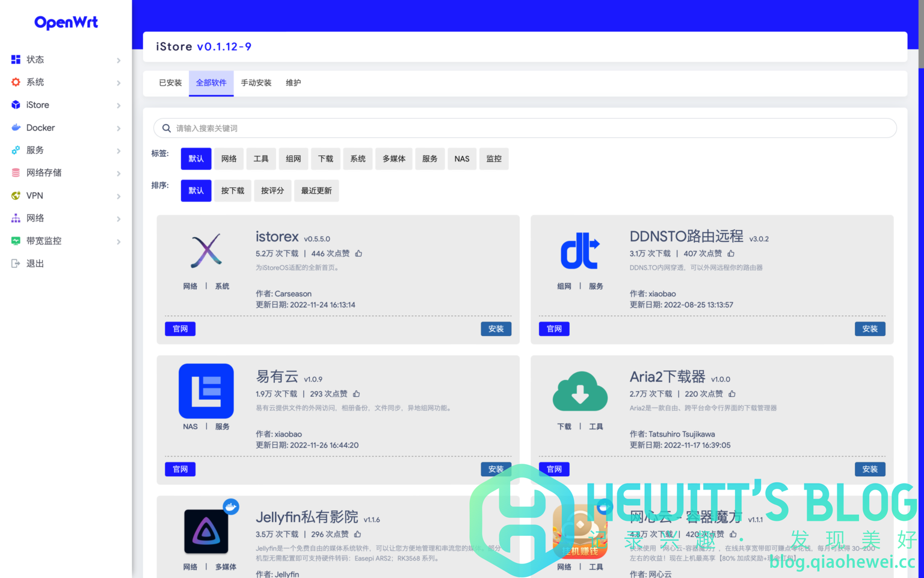924x578 pixels.
Task: Click the 退出 logout icon
Action: pos(15,263)
